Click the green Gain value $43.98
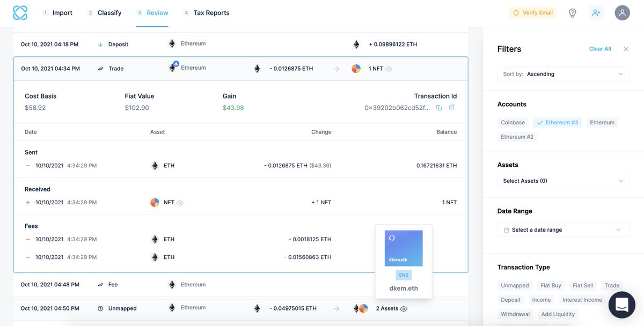 click(x=233, y=108)
